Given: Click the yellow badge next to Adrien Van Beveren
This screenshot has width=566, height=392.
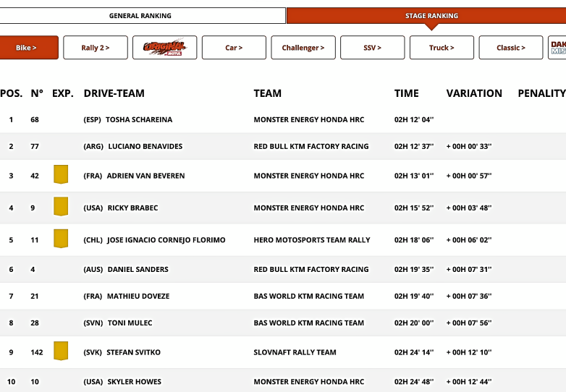Looking at the screenshot, I should (x=61, y=175).
